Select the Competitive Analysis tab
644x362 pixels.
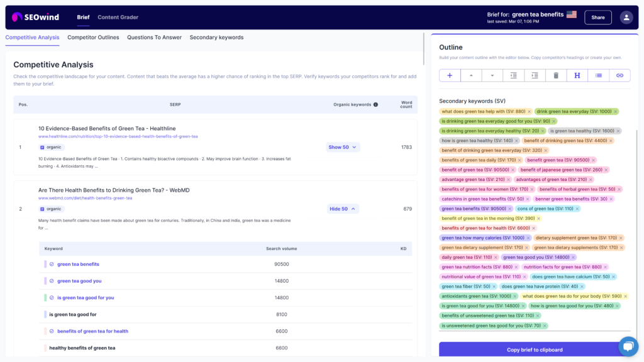[32, 37]
